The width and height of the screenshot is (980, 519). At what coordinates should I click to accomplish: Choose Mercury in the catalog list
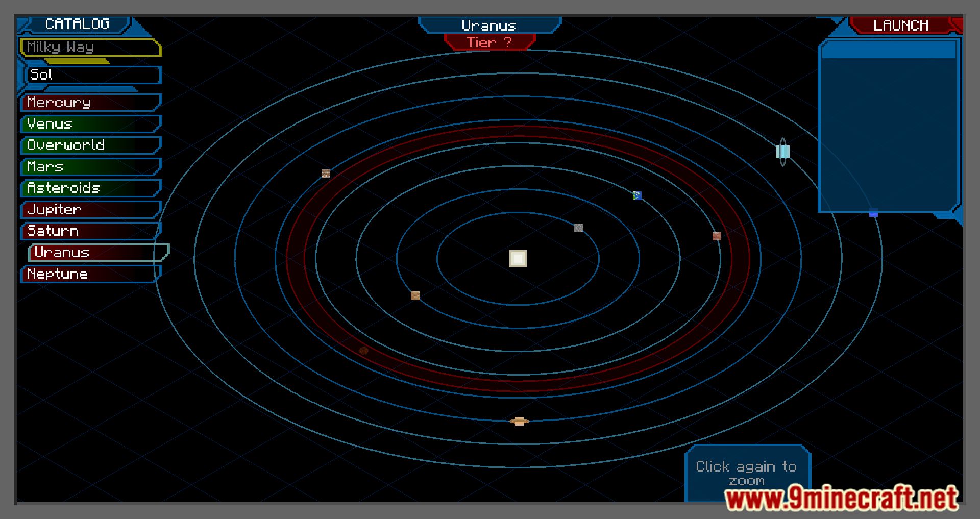point(91,103)
